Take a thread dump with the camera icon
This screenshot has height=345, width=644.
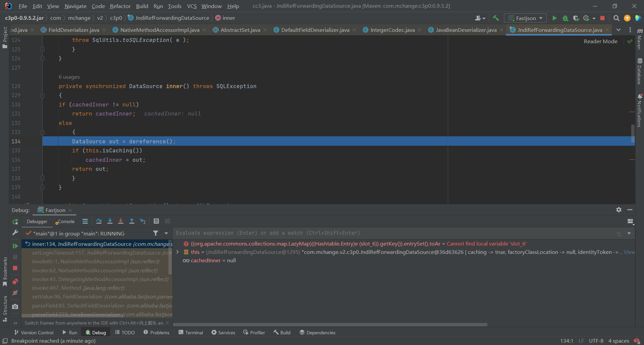coord(15,306)
